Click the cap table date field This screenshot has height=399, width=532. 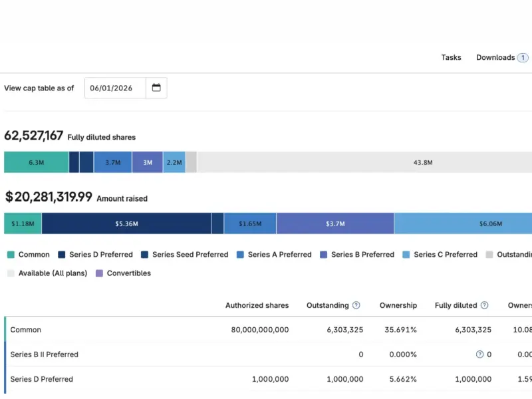coord(115,88)
